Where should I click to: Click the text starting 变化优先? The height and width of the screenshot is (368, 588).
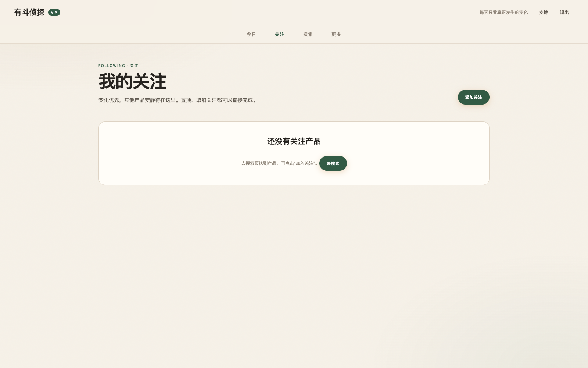pos(178,100)
